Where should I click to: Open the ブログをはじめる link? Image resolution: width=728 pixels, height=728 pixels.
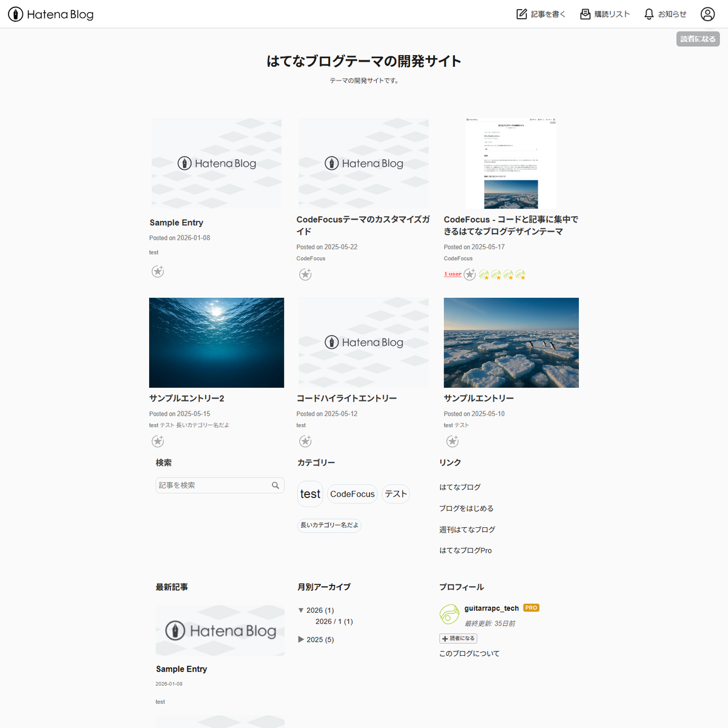click(x=467, y=508)
